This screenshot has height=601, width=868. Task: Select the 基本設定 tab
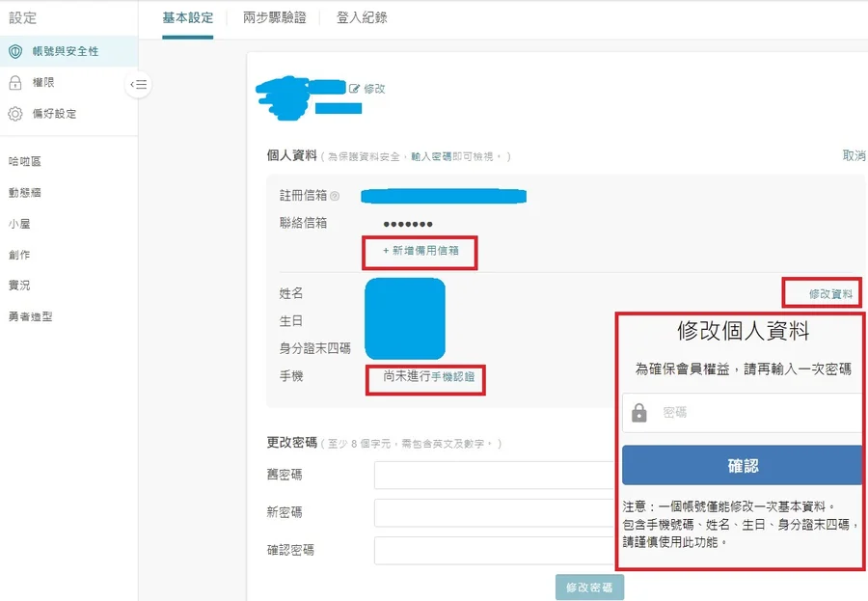[x=188, y=17]
